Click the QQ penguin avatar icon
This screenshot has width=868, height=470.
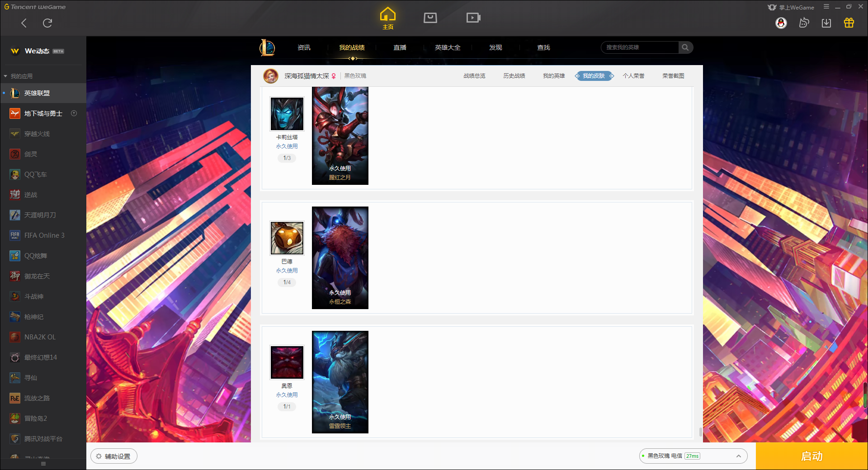point(781,23)
